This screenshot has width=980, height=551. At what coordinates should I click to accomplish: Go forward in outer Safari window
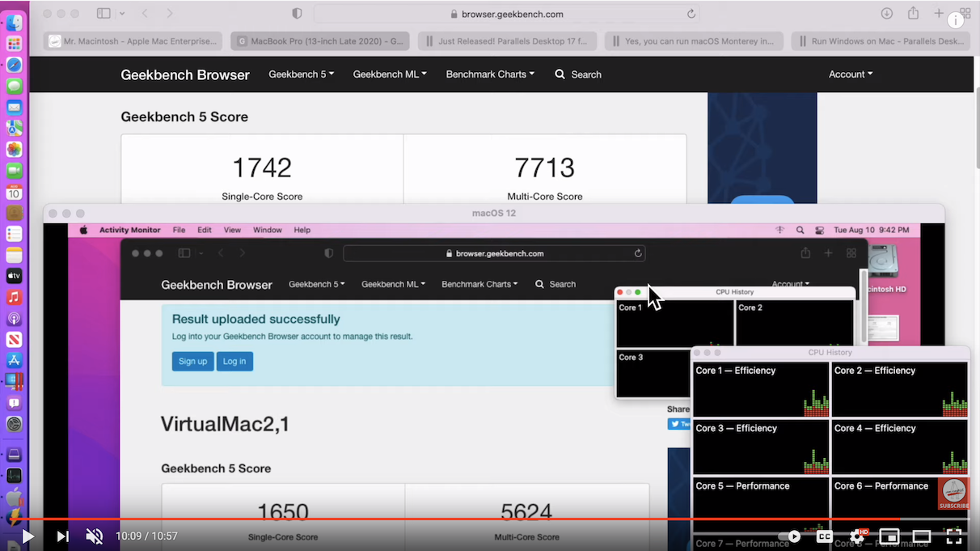coord(169,14)
